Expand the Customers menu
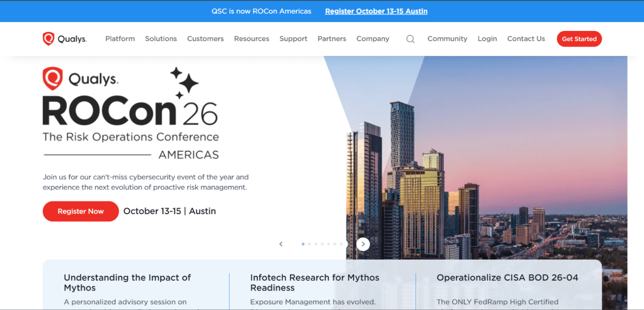 (205, 39)
